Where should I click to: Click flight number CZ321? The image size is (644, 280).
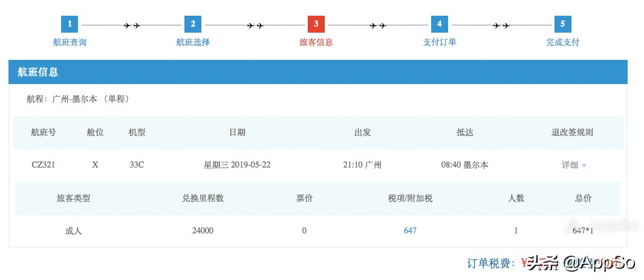43,165
